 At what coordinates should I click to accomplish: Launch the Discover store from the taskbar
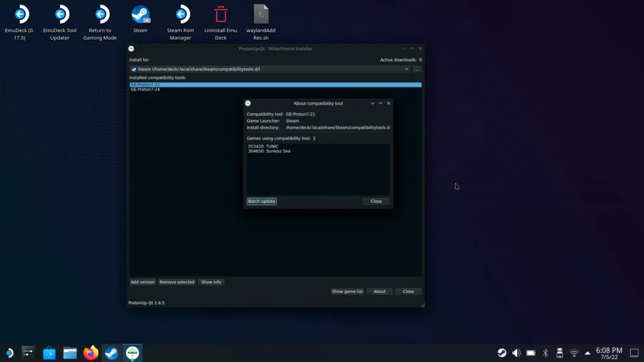click(49, 353)
